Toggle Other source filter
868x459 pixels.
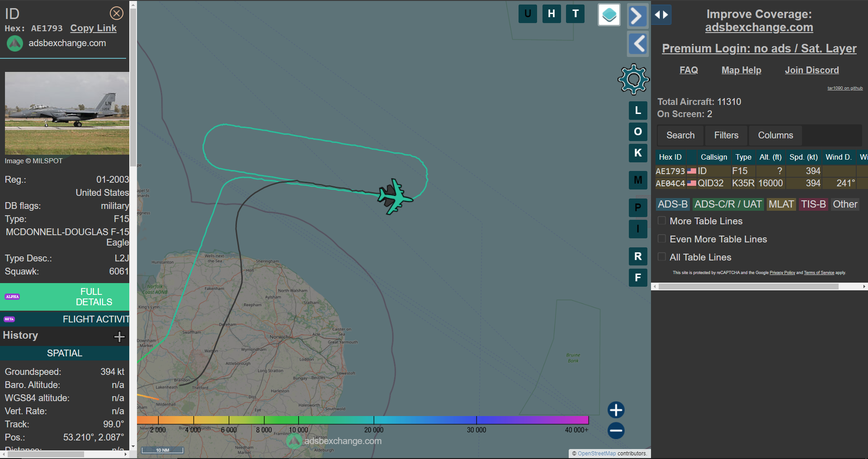(845, 204)
